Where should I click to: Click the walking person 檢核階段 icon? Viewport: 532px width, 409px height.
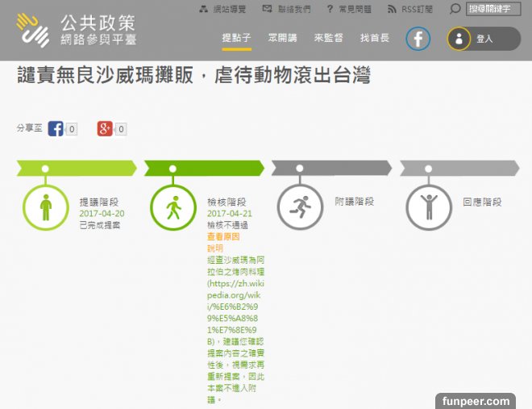tap(172, 207)
